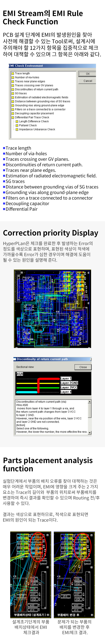The width and height of the screenshot is (105, 644).
Task: Select Estimation of radiated electromagnetic fields
Action: 41,97
